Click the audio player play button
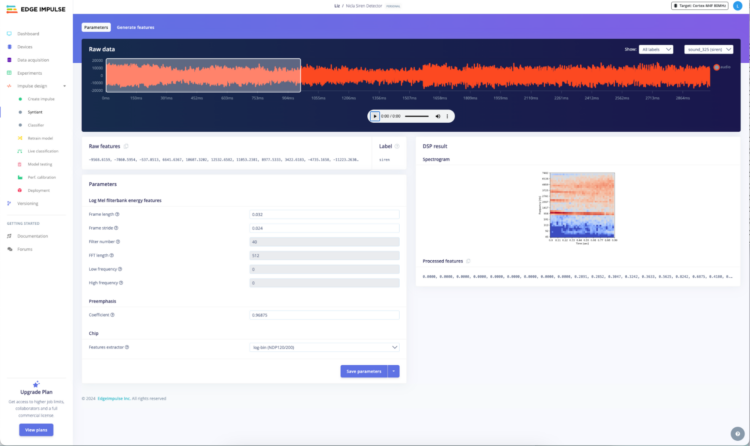Image resolution: width=750 pixels, height=446 pixels. [376, 116]
